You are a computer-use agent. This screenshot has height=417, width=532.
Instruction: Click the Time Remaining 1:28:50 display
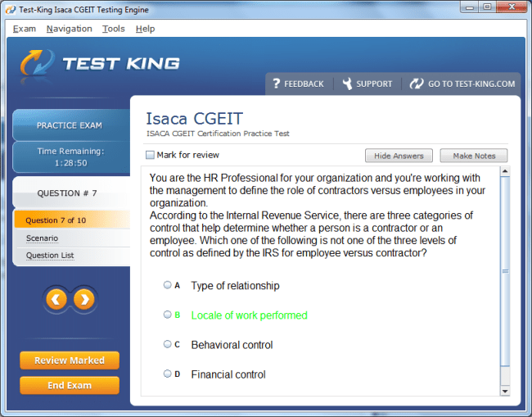pyautogui.click(x=71, y=156)
